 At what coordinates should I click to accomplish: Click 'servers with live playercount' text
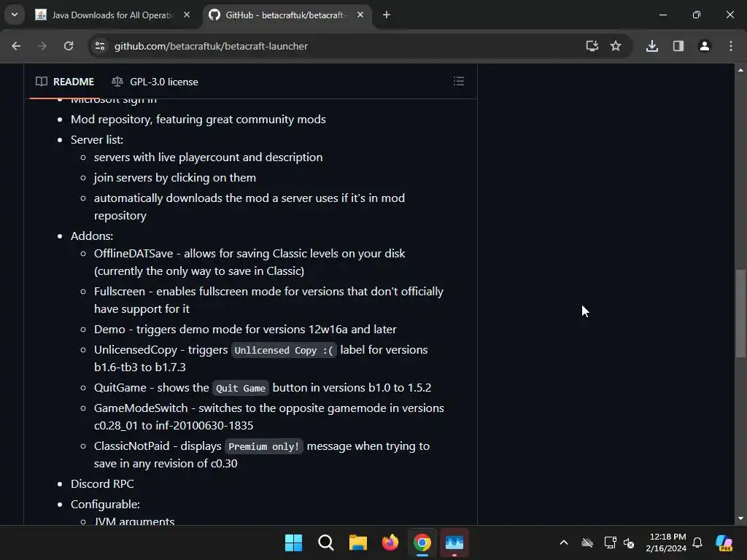click(208, 157)
